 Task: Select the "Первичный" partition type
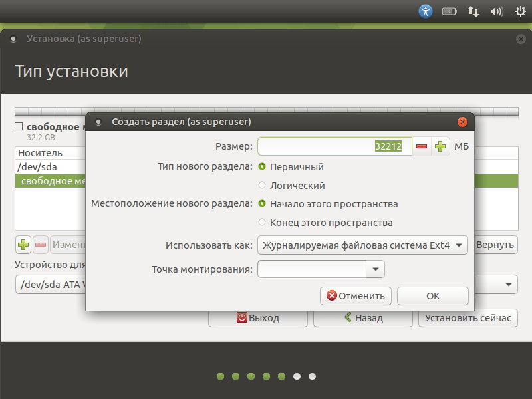[x=263, y=166]
